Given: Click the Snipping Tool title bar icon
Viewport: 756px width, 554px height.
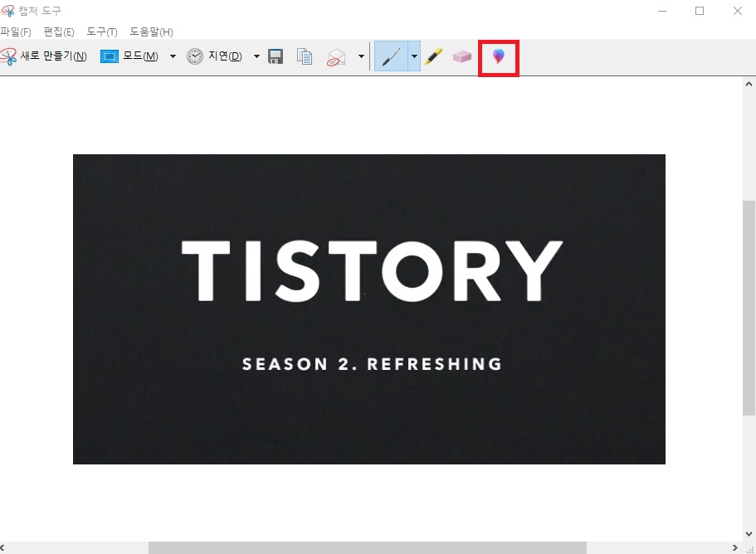Looking at the screenshot, I should [7, 11].
